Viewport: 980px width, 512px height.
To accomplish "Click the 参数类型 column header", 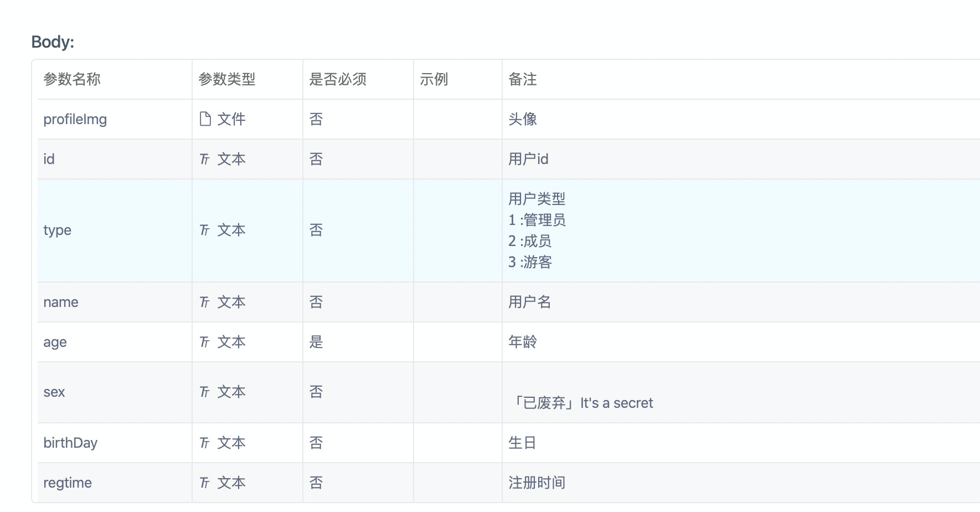I will click(x=226, y=79).
